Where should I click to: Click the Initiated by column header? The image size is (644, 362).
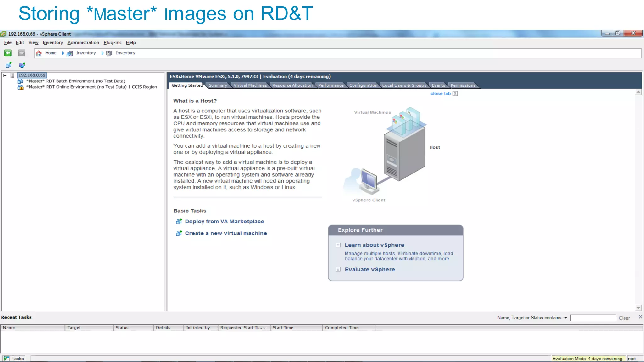click(201, 328)
